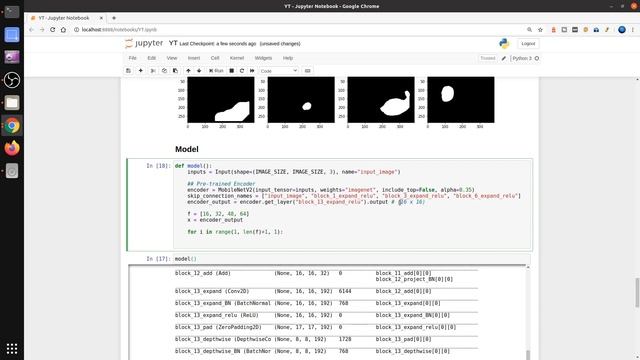Image resolution: width=640 pixels, height=360 pixels.
Task: Open Terminal from the Ubuntu dock
Action: point(12,12)
